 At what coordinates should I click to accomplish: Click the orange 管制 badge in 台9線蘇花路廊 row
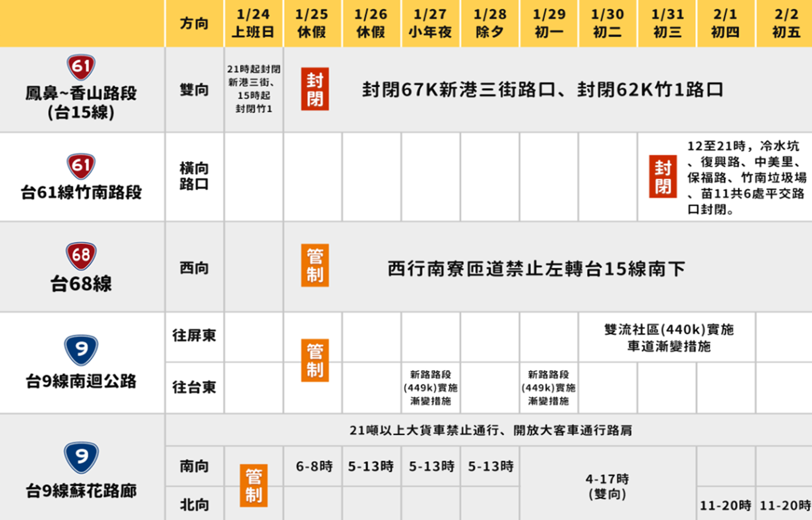(254, 485)
